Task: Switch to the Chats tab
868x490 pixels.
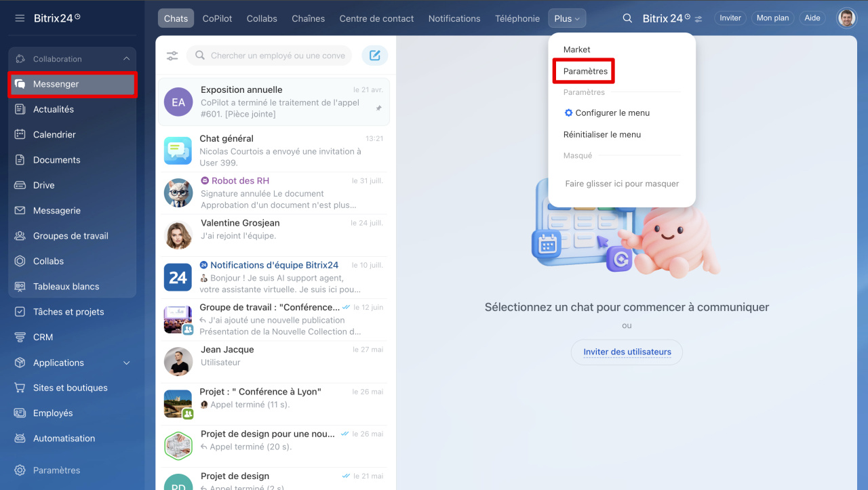Action: coord(176,18)
